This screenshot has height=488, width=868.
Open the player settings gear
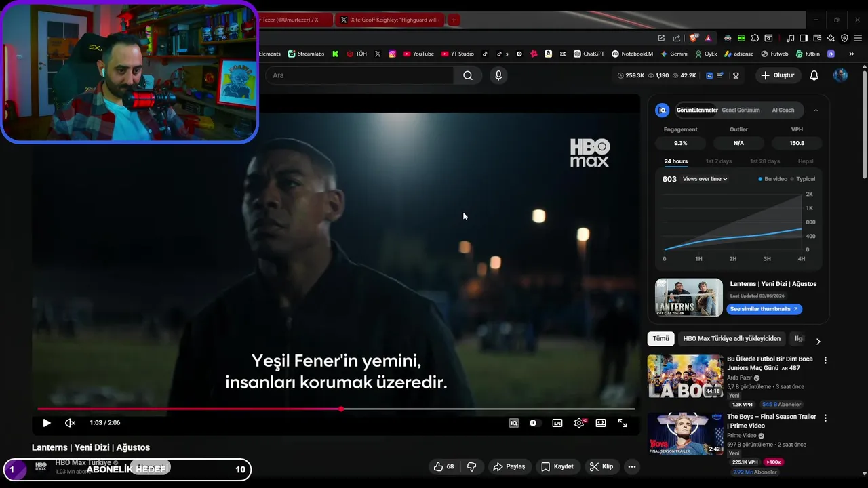click(579, 423)
